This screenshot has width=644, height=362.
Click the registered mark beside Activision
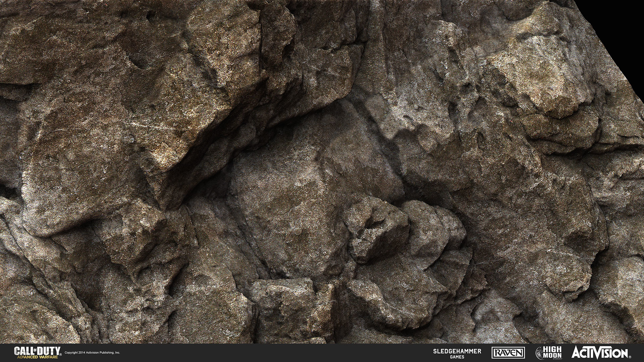click(630, 357)
